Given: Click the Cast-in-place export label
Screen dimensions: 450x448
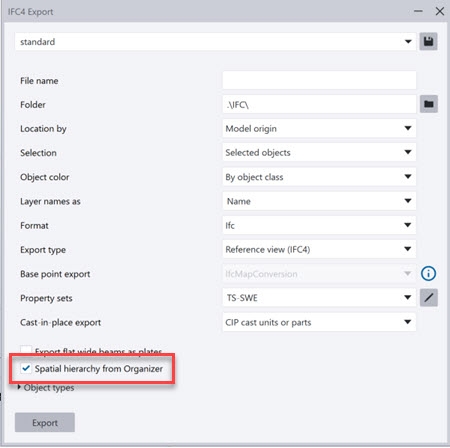Looking at the screenshot, I should [60, 322].
